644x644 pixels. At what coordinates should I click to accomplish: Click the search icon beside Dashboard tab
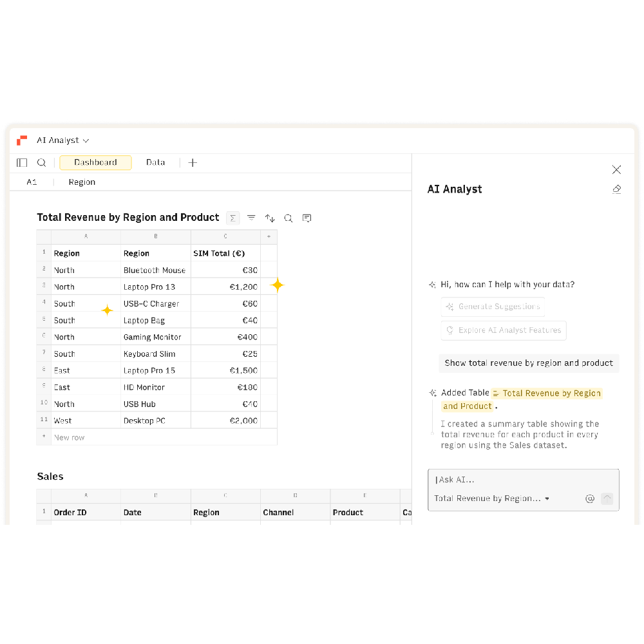tap(41, 163)
